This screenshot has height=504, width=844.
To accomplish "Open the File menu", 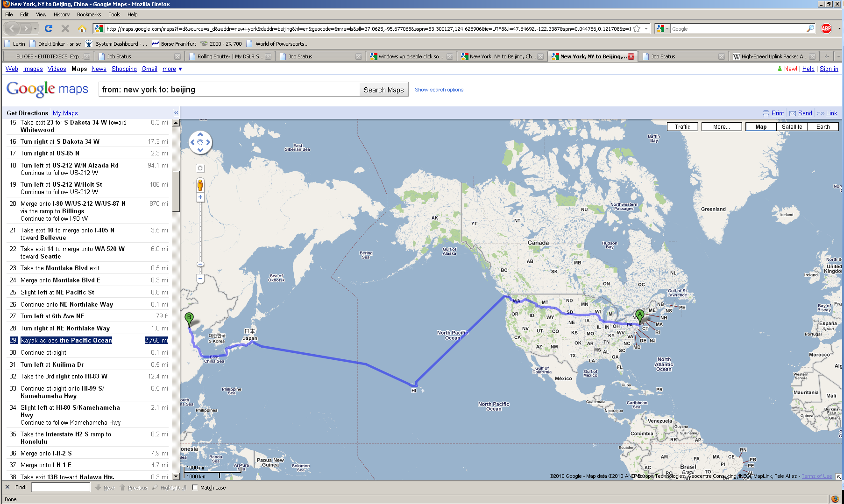I will (x=9, y=14).
